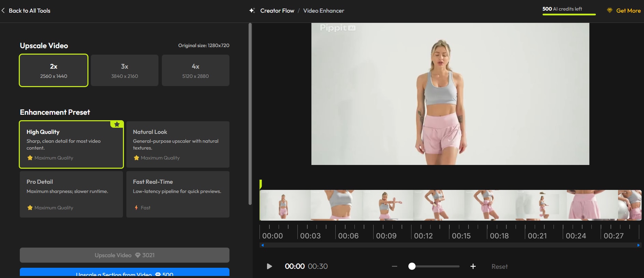Click timeline marker 00:03
644x278 pixels.
tap(310, 236)
